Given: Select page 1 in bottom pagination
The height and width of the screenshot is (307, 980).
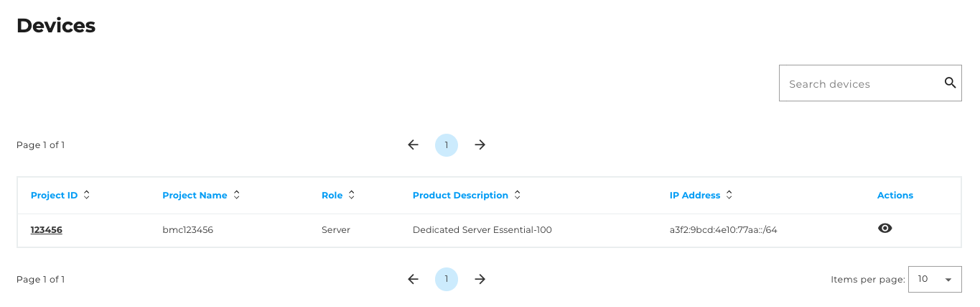Looking at the screenshot, I should (x=447, y=279).
